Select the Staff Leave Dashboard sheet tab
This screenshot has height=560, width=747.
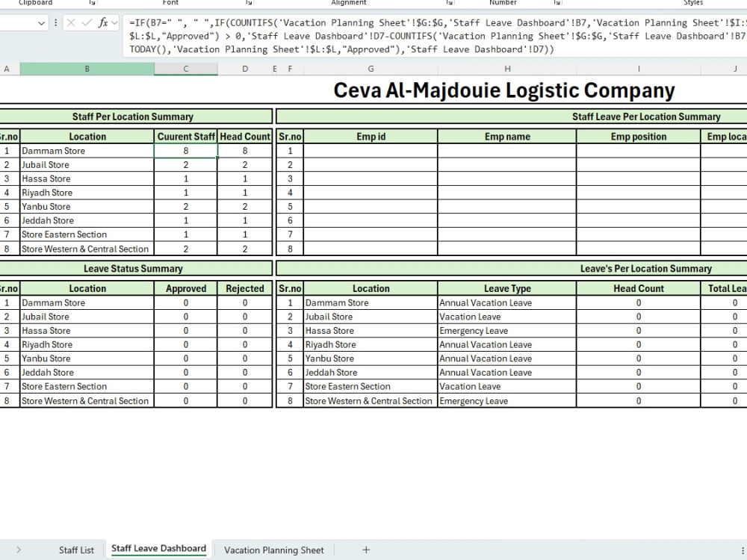(x=158, y=549)
